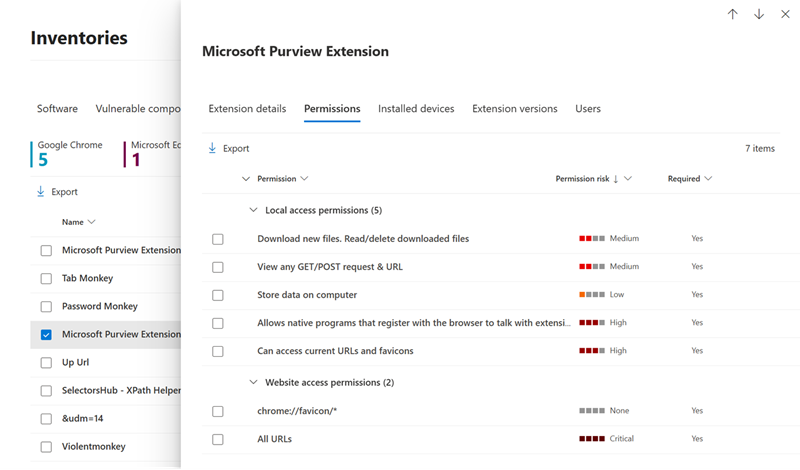Click the 7 items count label

(x=760, y=149)
